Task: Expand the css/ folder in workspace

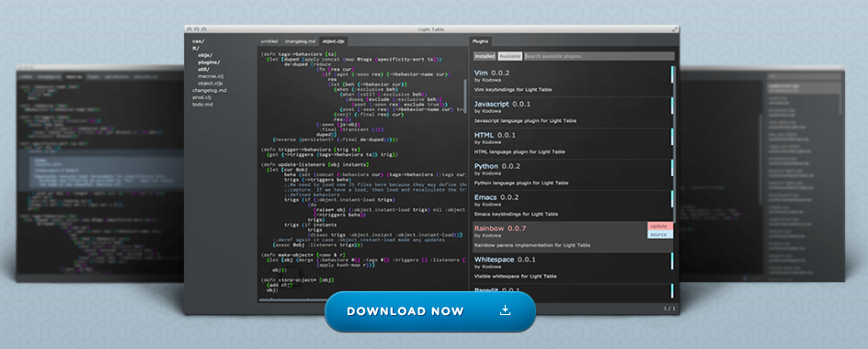Action: (199, 41)
